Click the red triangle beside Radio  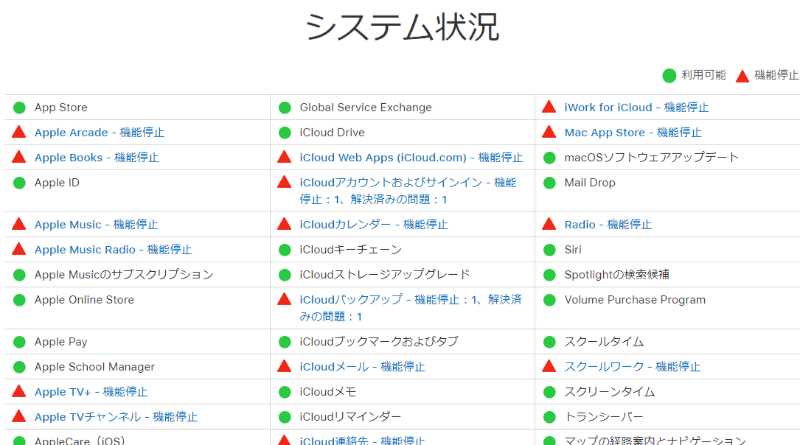tap(549, 224)
